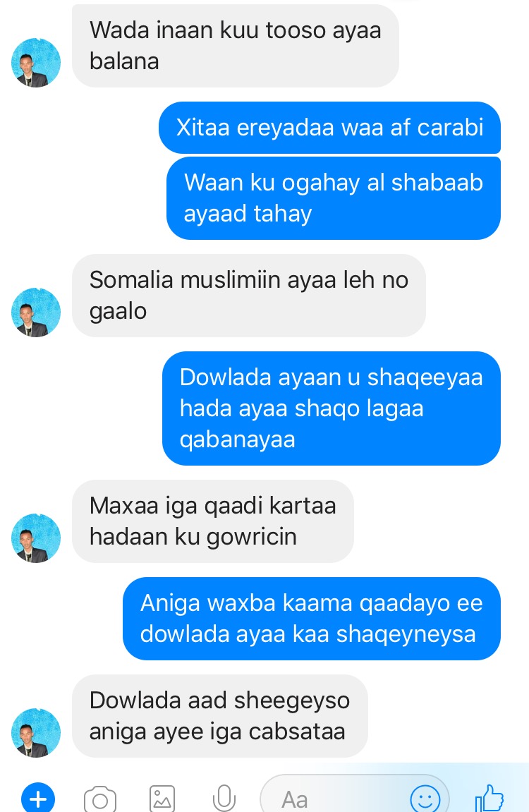Tap the 'Dowlada ayaan u shaqeeyaa' message

(332, 408)
